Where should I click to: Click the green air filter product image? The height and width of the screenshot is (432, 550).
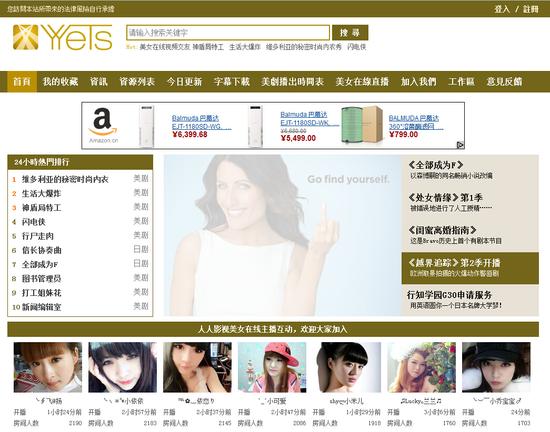pos(362,124)
